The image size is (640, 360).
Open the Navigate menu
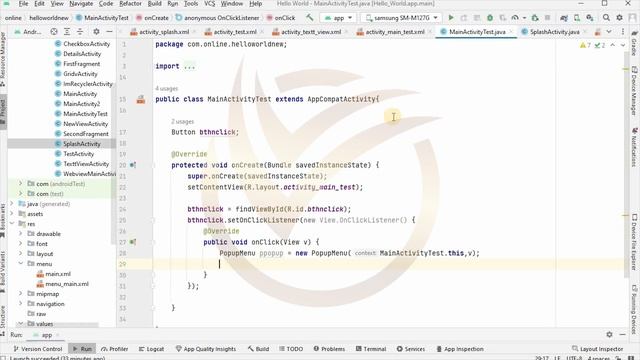point(81,4)
